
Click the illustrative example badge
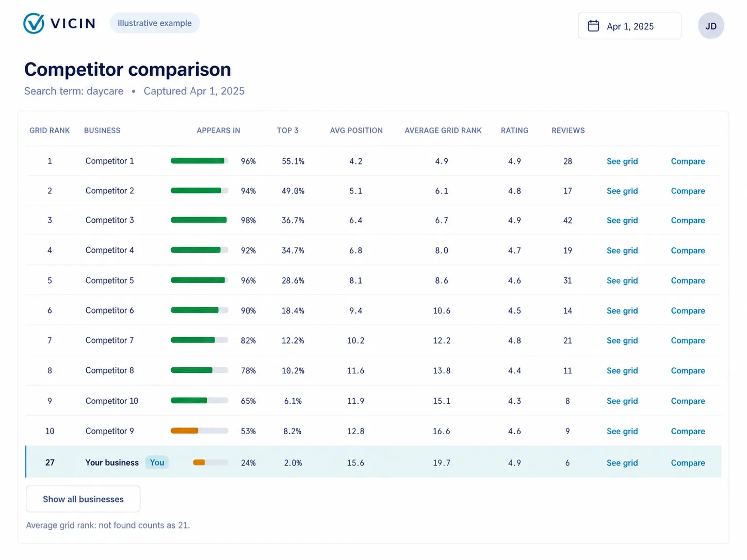tap(155, 23)
